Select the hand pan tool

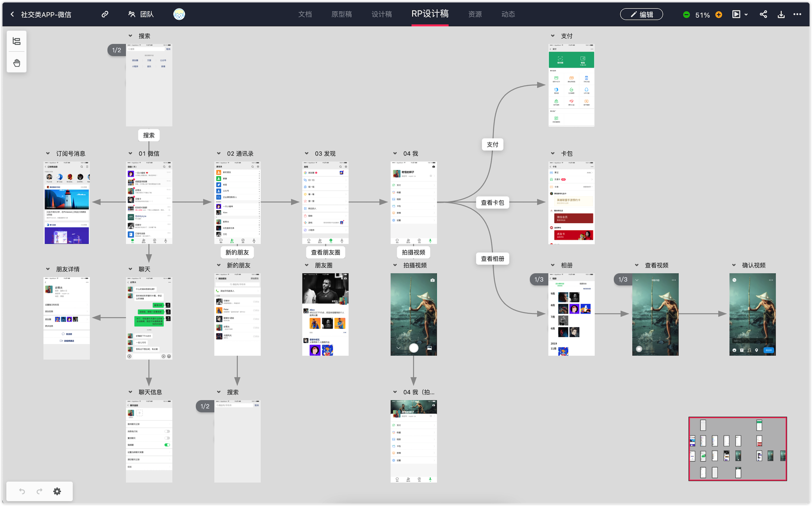click(x=17, y=63)
